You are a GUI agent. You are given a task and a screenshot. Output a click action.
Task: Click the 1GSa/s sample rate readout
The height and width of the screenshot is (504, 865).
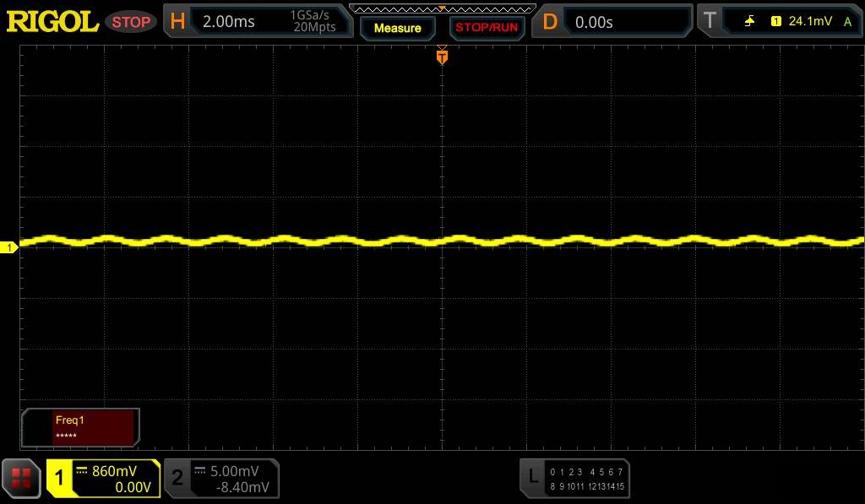(309, 15)
